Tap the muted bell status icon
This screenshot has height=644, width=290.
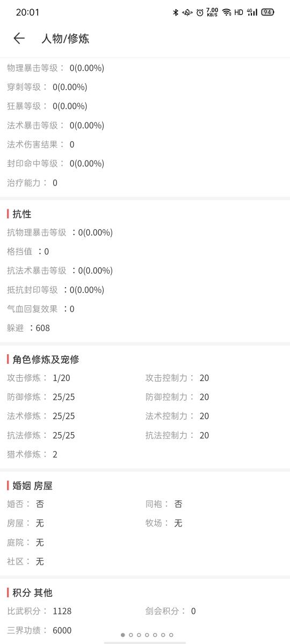coord(187,12)
